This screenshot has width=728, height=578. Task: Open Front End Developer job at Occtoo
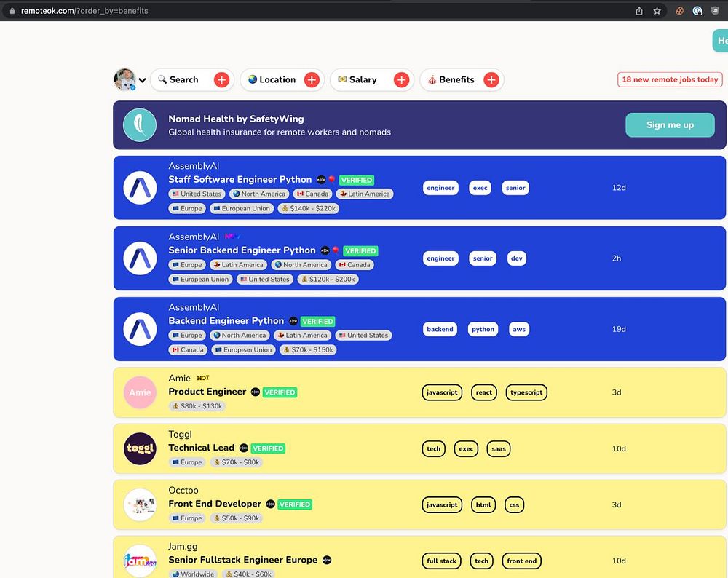coord(215,504)
